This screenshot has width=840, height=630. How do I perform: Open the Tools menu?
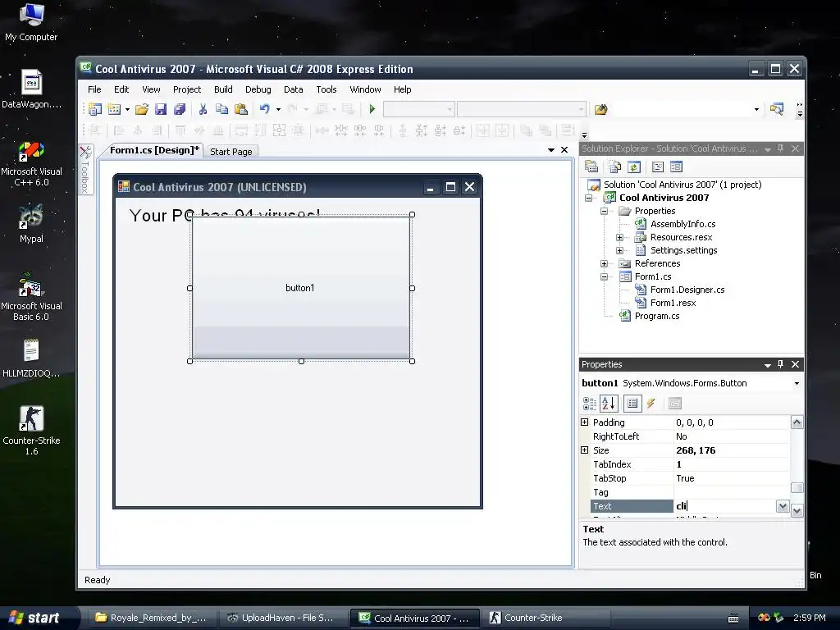coord(326,89)
